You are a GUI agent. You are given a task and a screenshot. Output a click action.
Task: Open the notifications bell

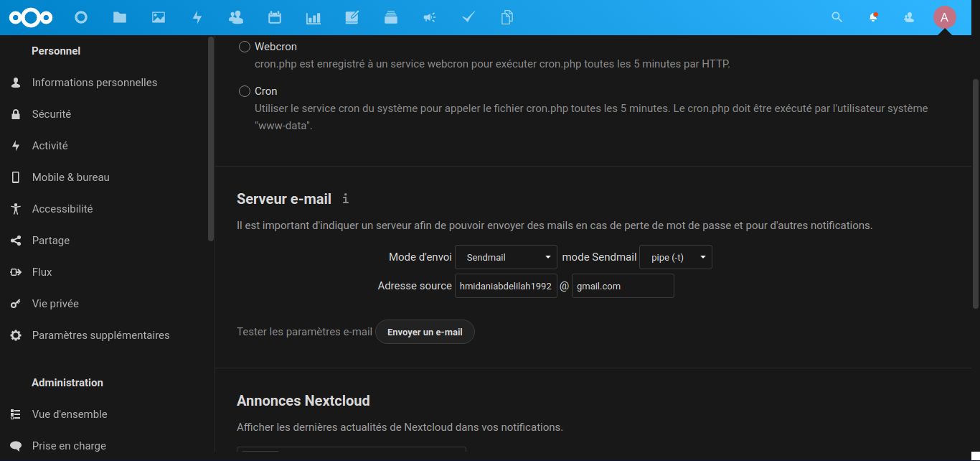click(x=873, y=17)
